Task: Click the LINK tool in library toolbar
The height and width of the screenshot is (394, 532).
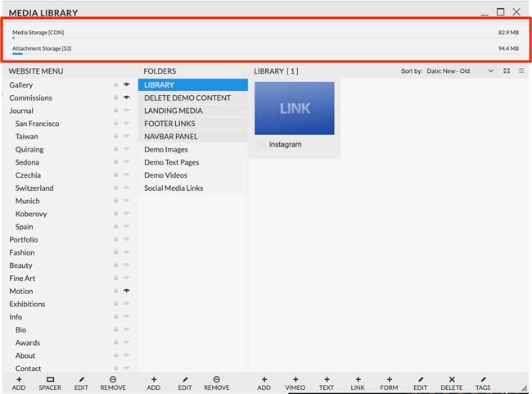Action: [x=357, y=380]
